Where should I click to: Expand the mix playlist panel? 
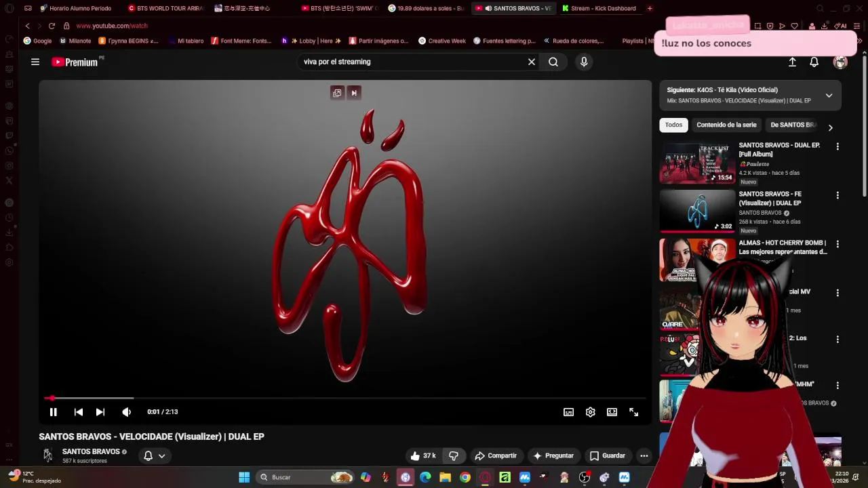tap(829, 96)
